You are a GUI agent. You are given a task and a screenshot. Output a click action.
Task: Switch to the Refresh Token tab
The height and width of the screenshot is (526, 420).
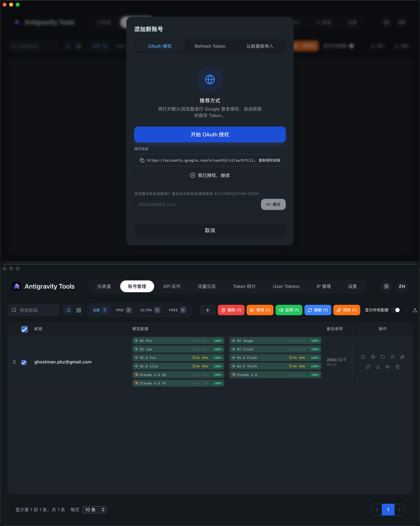click(210, 46)
